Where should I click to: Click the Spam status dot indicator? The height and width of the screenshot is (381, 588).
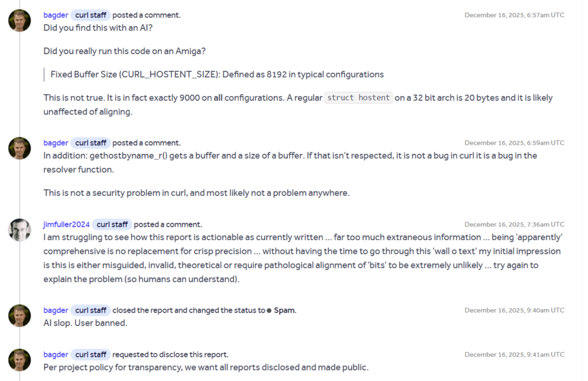click(x=269, y=310)
